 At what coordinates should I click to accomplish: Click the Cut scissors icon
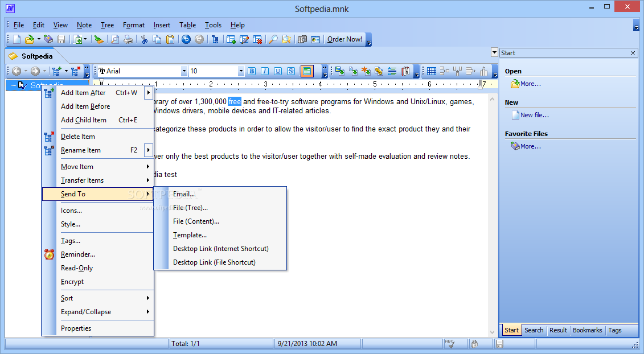(144, 39)
